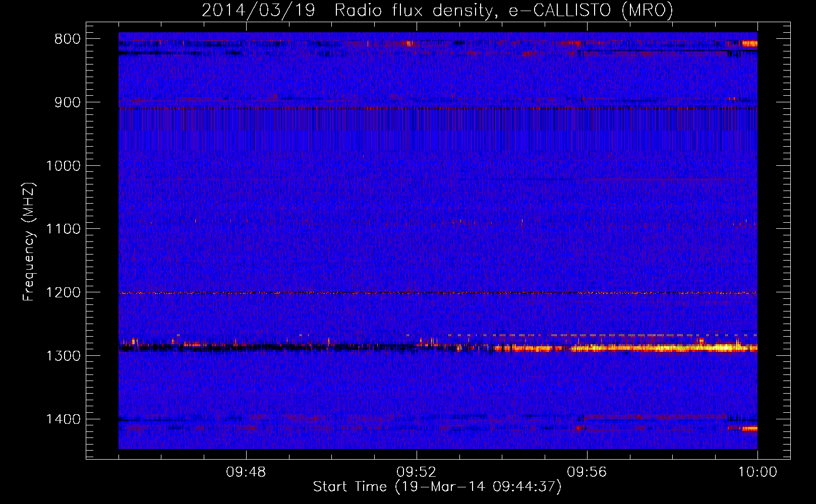Click the 10:00 time axis label
This screenshot has width=816, height=504.
click(757, 472)
